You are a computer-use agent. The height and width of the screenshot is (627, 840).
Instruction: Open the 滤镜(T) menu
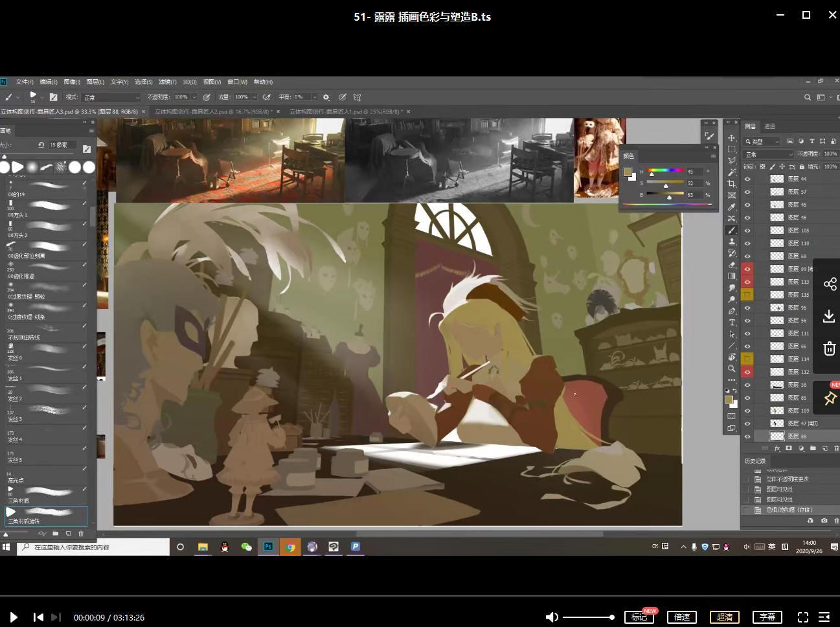click(x=168, y=82)
